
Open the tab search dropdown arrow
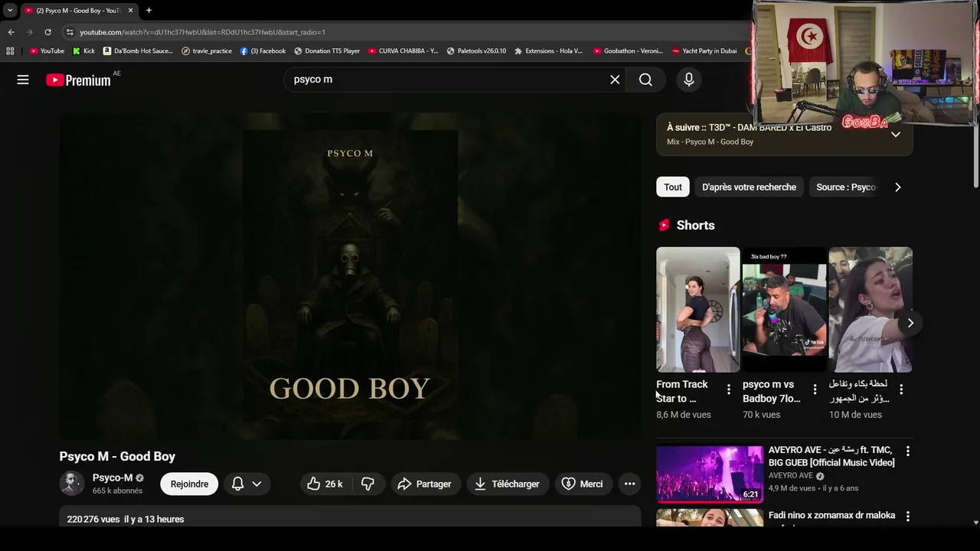point(10,10)
